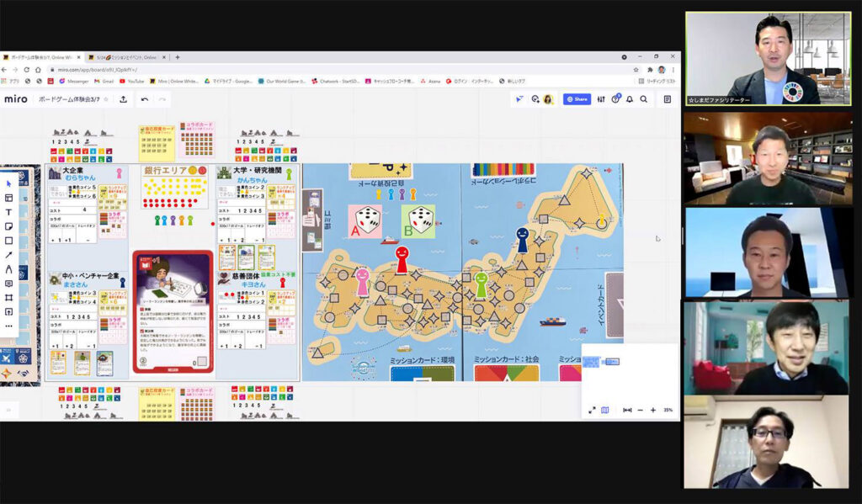The image size is (862, 504).
Task: Open the timer/reactions icon
Action: (x=535, y=99)
